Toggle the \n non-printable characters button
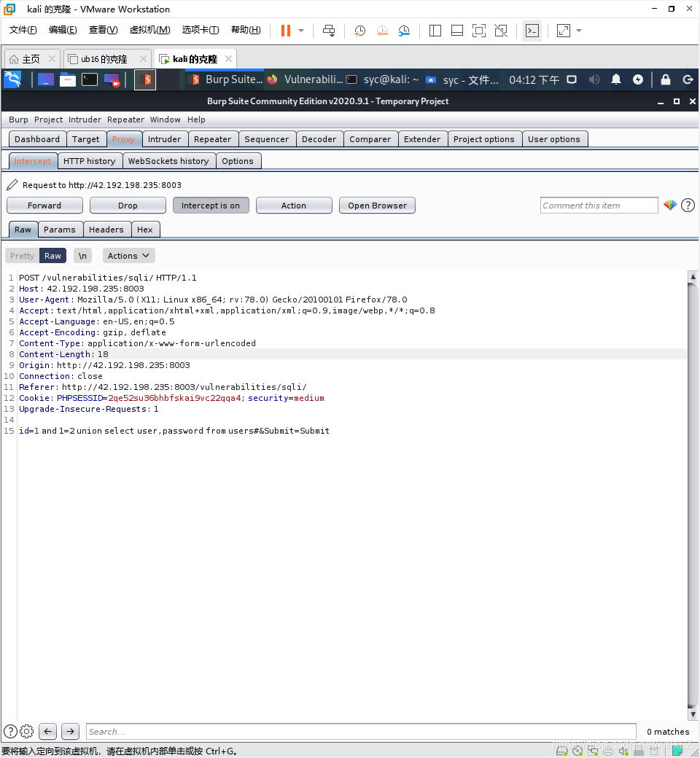700x758 pixels. tap(82, 256)
